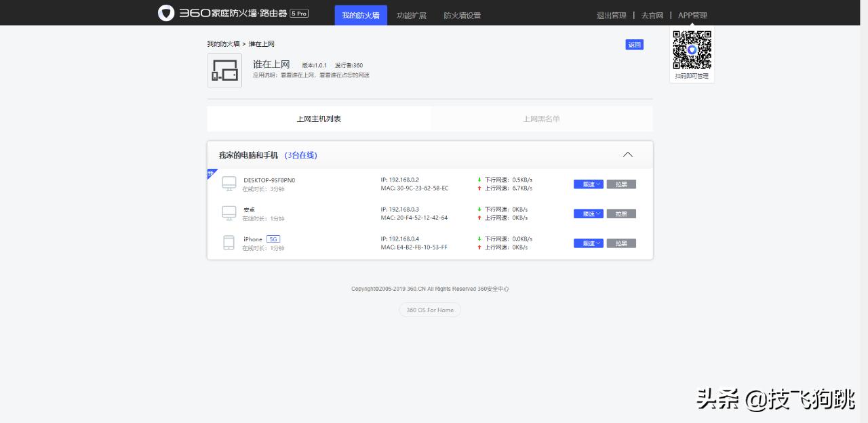Click the 360 shield logo
868x423 pixels.
[x=165, y=13]
